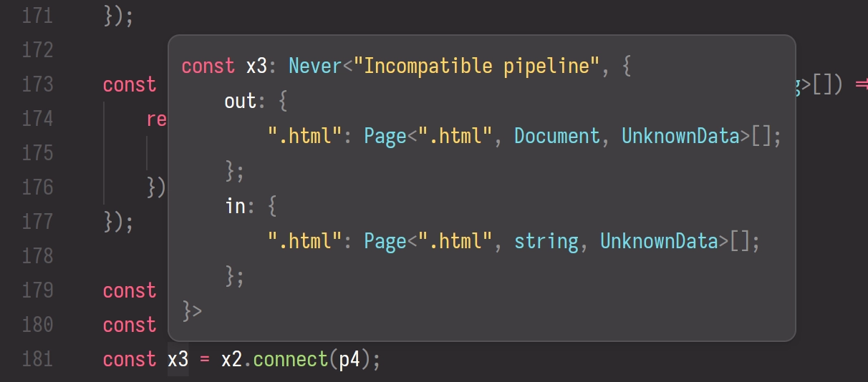The image size is (868, 382).
Task: Click the const keyword on line 179
Action: point(130,291)
